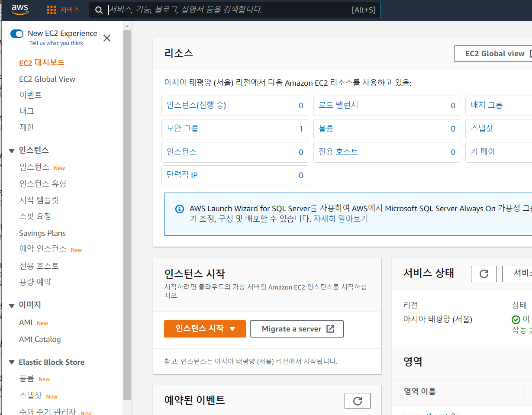Click the 영역 이름 column header

(x=419, y=392)
